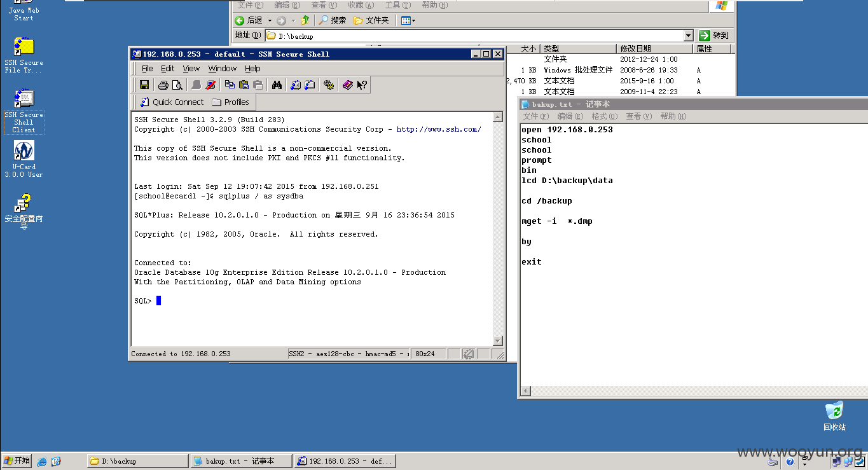Click 编辑 menu in Notepad
The height and width of the screenshot is (470, 868).
tap(570, 116)
